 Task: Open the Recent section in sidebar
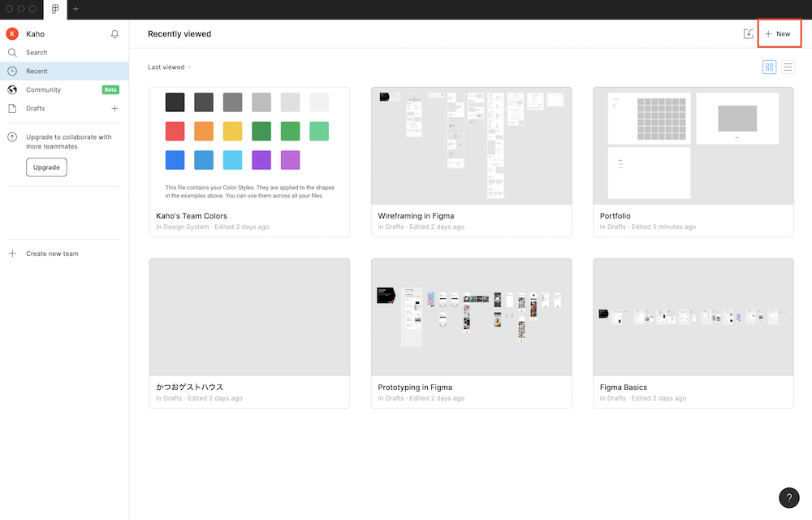[x=64, y=71]
